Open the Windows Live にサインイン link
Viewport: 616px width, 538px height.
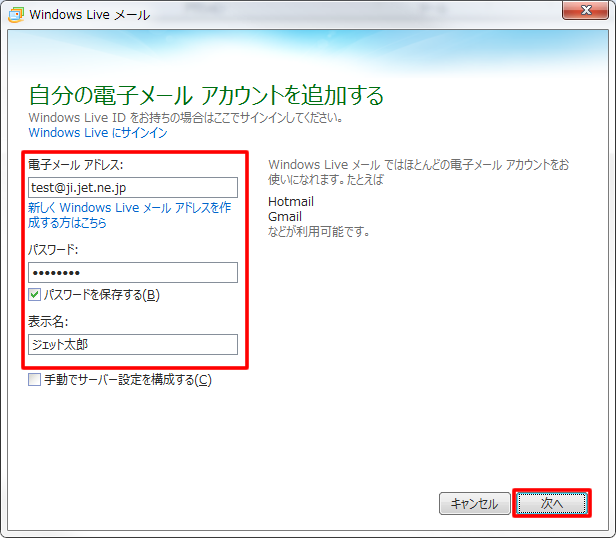coord(97,133)
